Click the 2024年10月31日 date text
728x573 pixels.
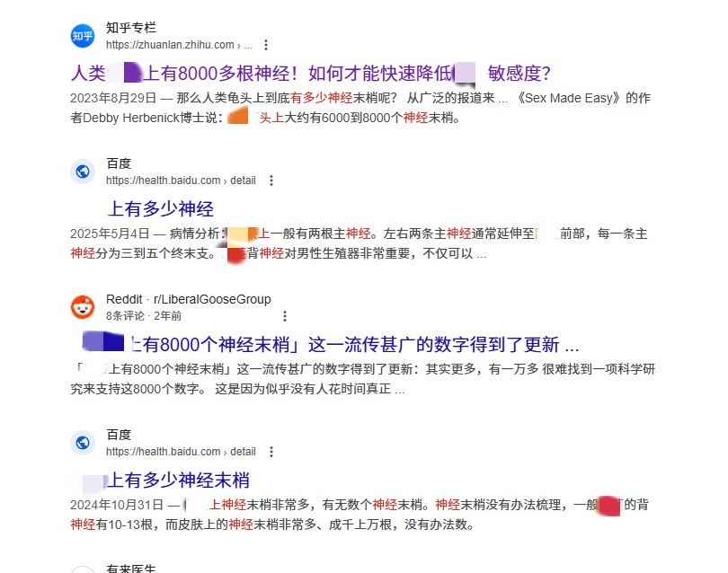click(117, 505)
